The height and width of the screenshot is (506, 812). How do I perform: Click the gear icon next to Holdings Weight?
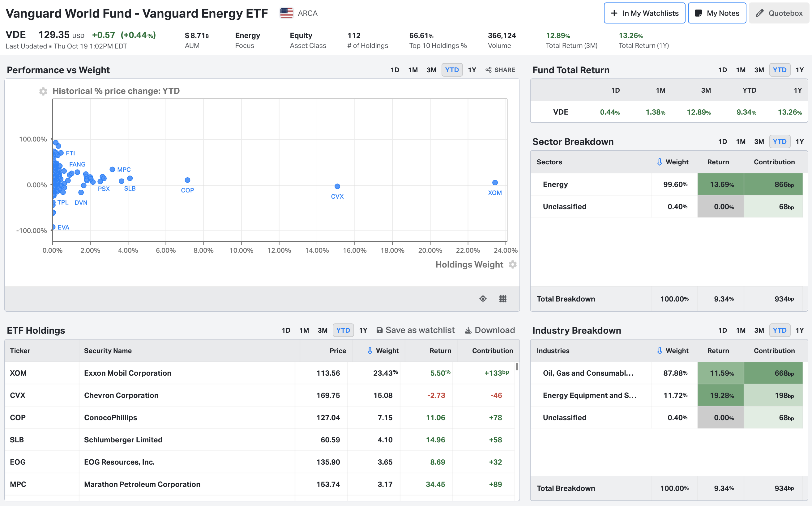[513, 264]
